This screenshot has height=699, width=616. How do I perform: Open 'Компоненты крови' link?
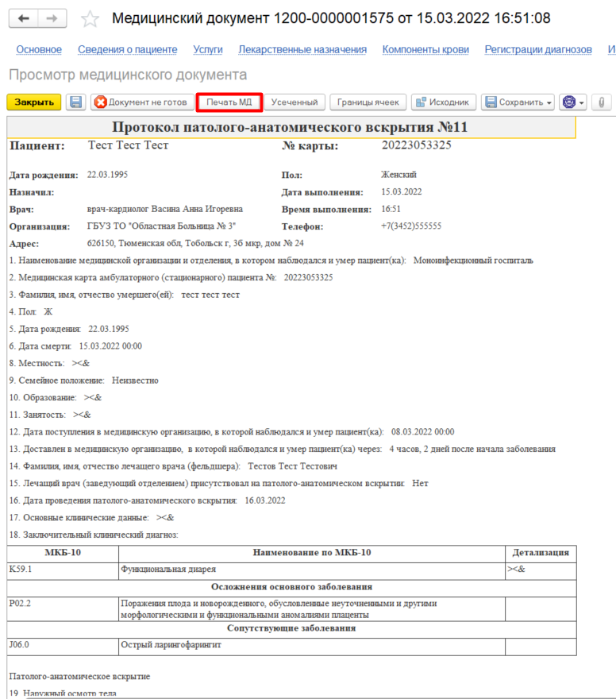pos(425,49)
